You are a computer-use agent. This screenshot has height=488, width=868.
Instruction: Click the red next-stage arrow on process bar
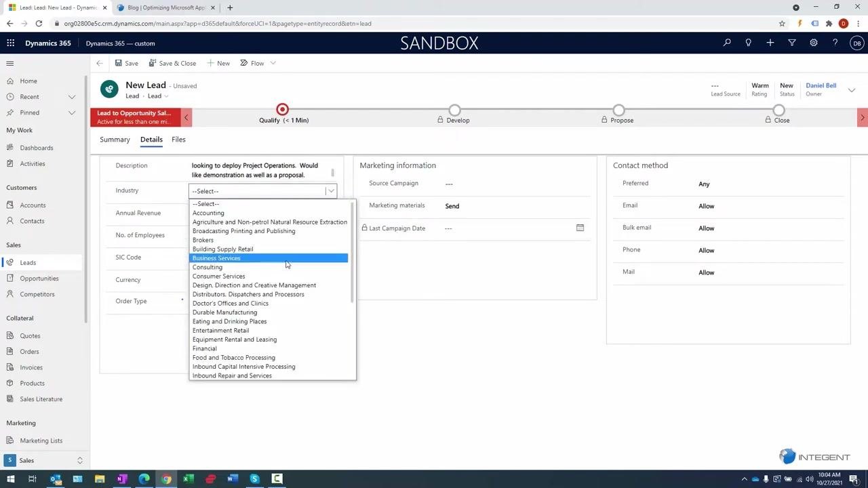[863, 117]
